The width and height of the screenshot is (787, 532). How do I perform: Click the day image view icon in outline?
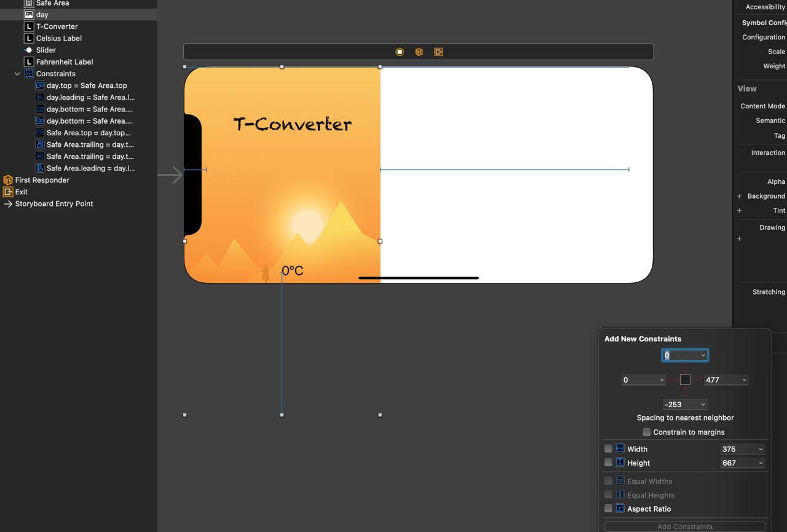tap(29, 14)
